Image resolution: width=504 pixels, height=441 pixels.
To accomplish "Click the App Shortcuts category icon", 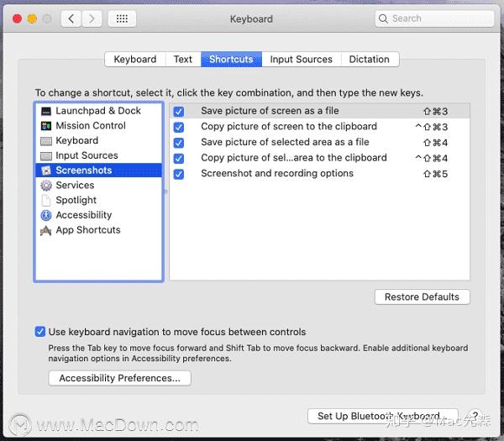I will coord(46,230).
